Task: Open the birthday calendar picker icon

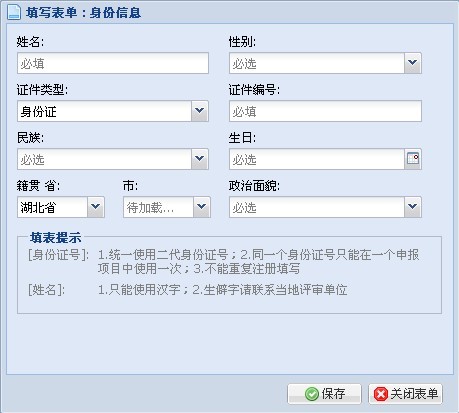Action: coord(413,159)
